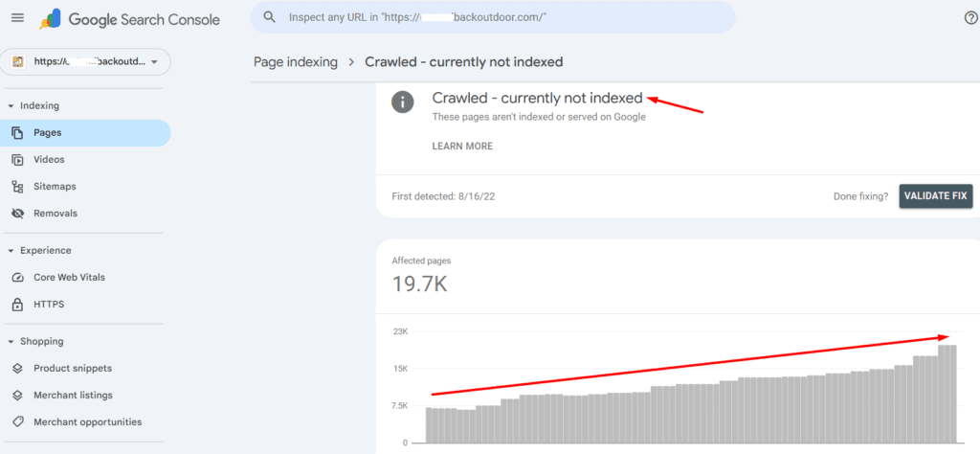Screen dimensions: 980x454
Task: Collapse the Shopping section
Action: click(x=11, y=342)
